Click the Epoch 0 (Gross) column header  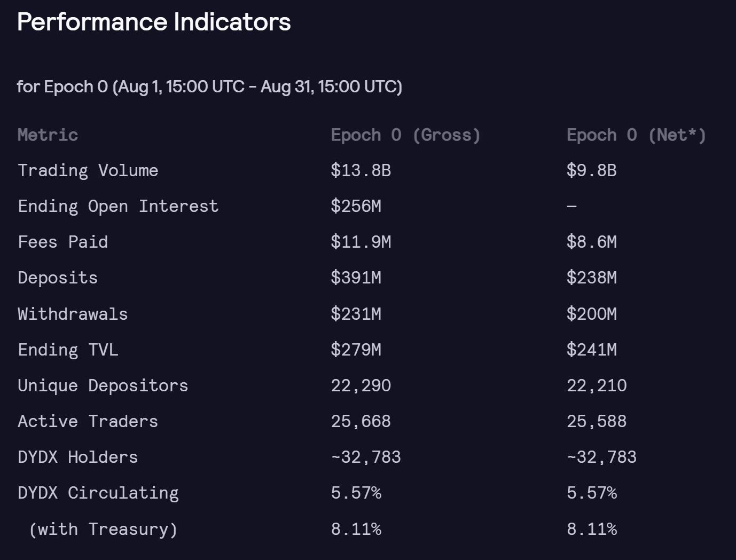405,135
